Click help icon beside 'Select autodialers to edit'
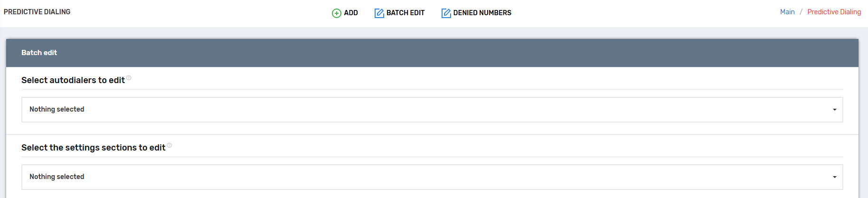The width and height of the screenshot is (868, 198). click(129, 78)
